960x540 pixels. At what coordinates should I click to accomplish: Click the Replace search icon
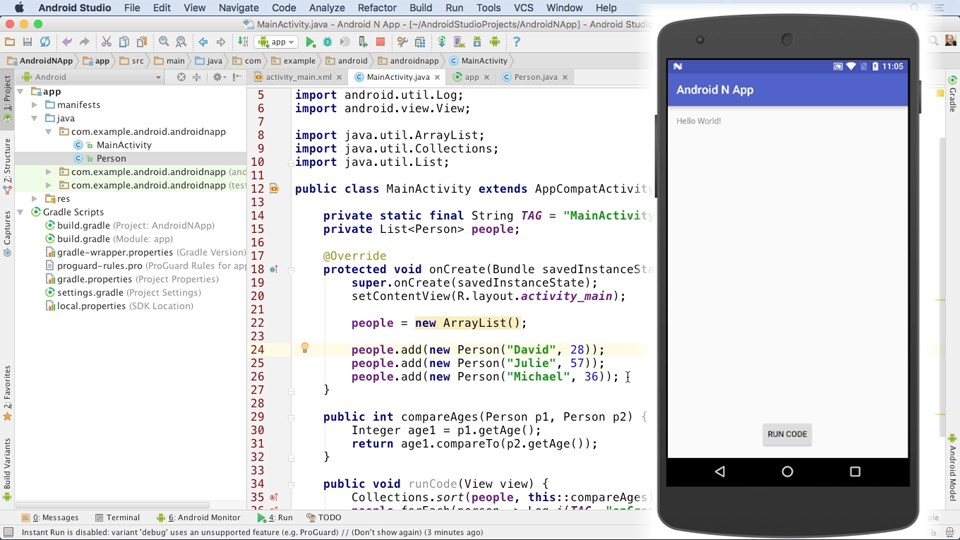pyautogui.click(x=181, y=42)
